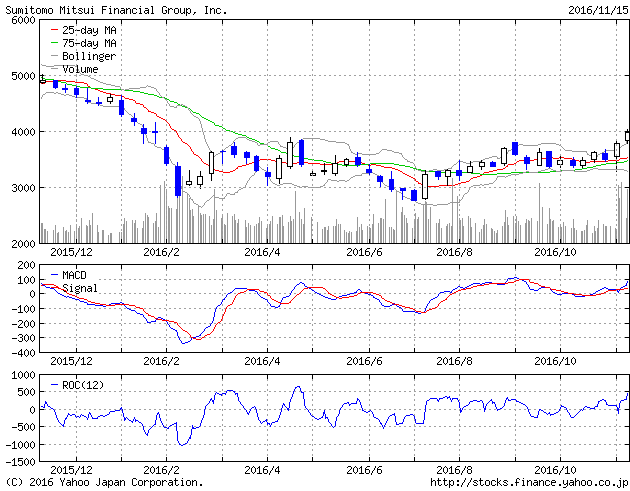Click the -300 MACD axis label

(x=19, y=339)
